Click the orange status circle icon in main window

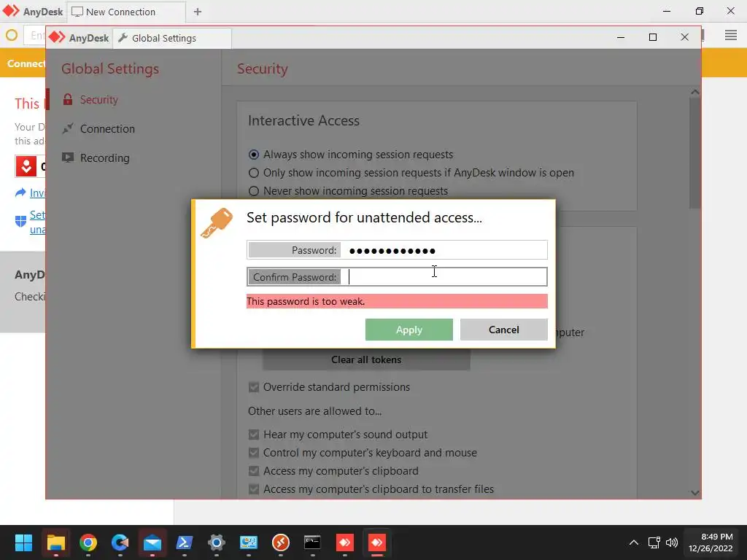pos(12,35)
